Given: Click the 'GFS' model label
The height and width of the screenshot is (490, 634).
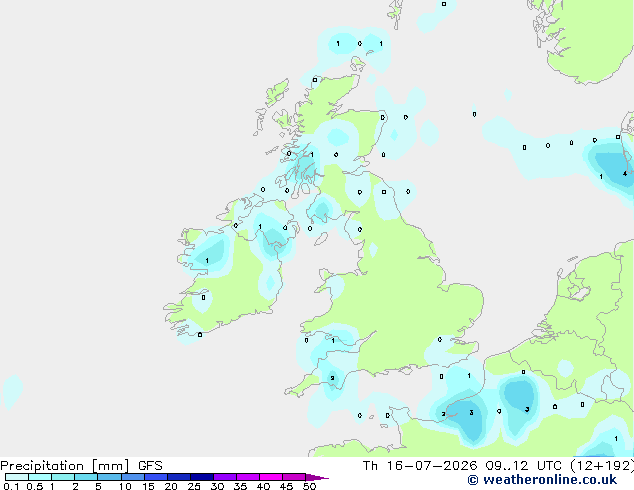Looking at the screenshot, I should [150, 466].
